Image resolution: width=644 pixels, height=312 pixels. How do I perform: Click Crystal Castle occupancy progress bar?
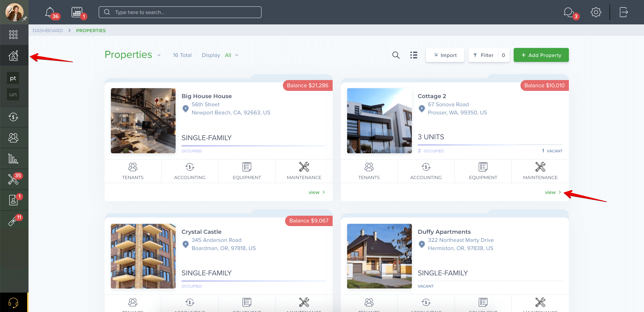(x=254, y=281)
